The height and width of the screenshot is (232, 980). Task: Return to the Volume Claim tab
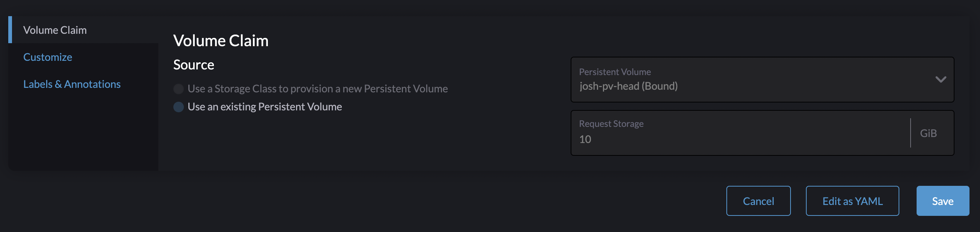(x=55, y=30)
